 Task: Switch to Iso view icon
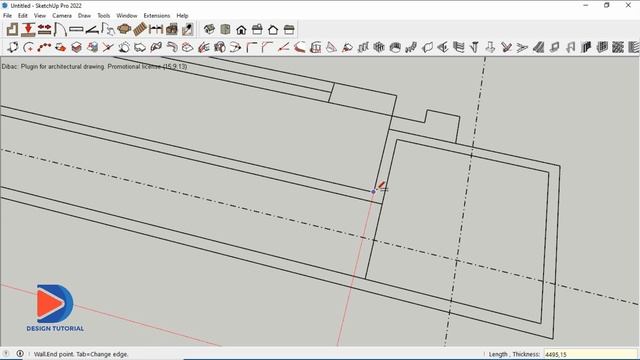click(209, 29)
